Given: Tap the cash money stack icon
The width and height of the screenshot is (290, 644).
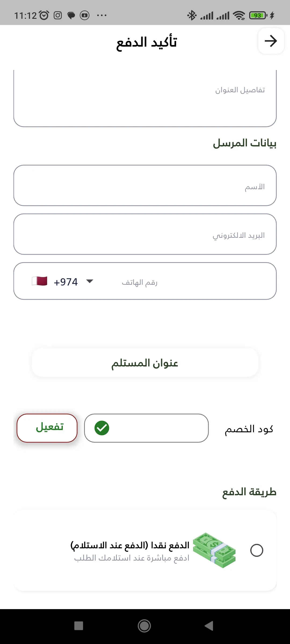Looking at the screenshot, I should (x=214, y=550).
